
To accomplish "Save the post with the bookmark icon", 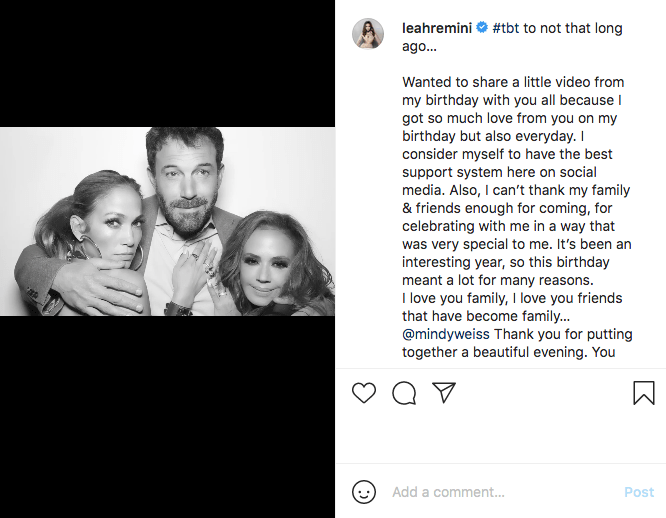I will [644, 393].
